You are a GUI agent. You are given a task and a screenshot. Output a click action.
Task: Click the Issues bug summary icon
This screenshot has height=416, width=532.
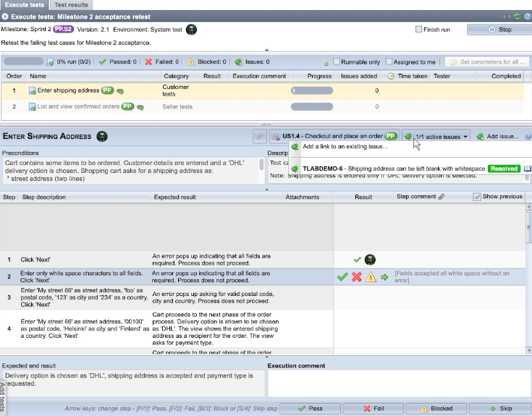pyautogui.click(x=239, y=61)
